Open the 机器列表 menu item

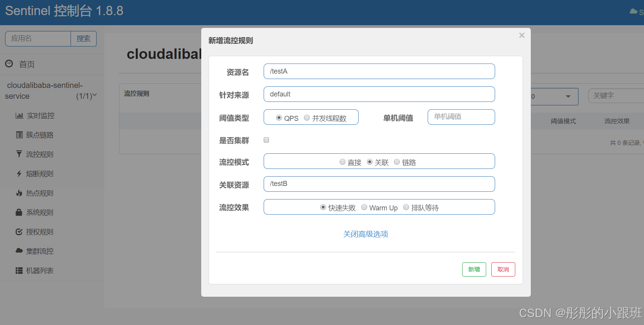(x=40, y=270)
